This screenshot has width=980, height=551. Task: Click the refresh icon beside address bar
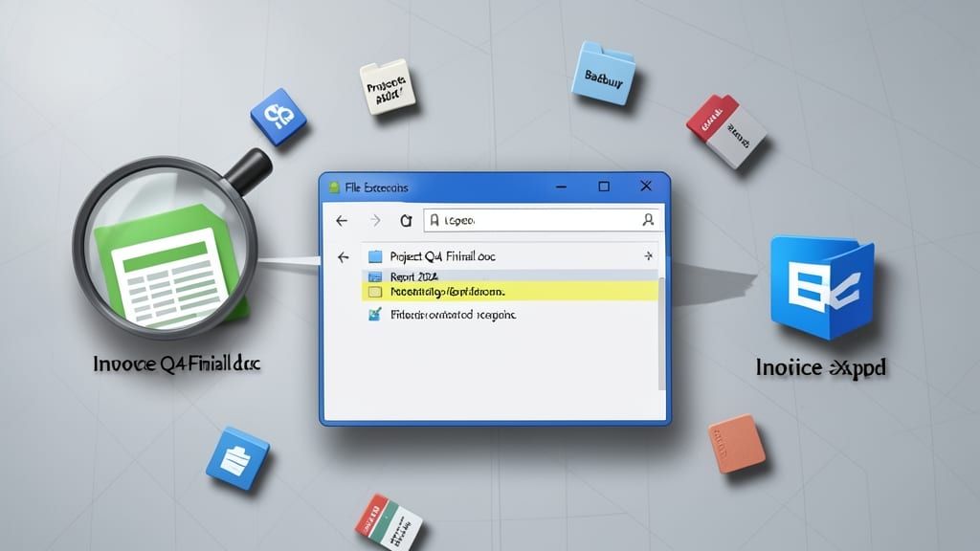tap(406, 221)
